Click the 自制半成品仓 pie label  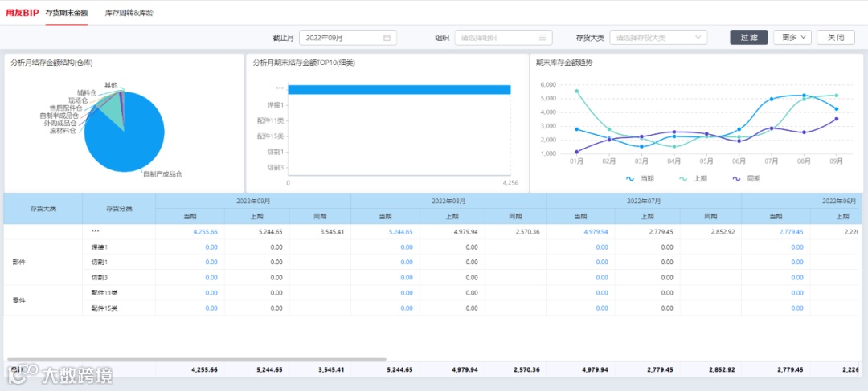coord(59,116)
